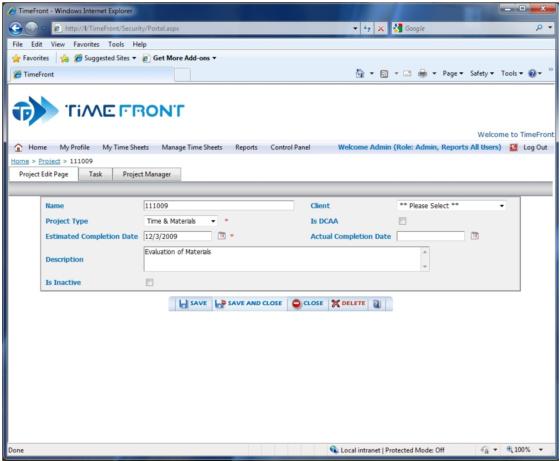Click the Log Out icon
This screenshot has width=560, height=461.
coord(514,147)
